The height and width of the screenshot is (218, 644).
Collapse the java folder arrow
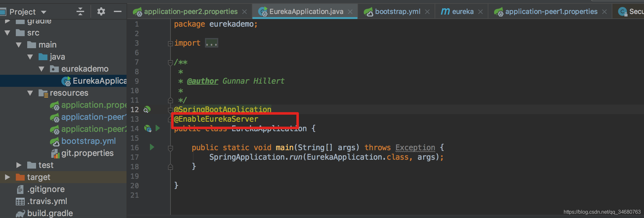[x=30, y=57]
